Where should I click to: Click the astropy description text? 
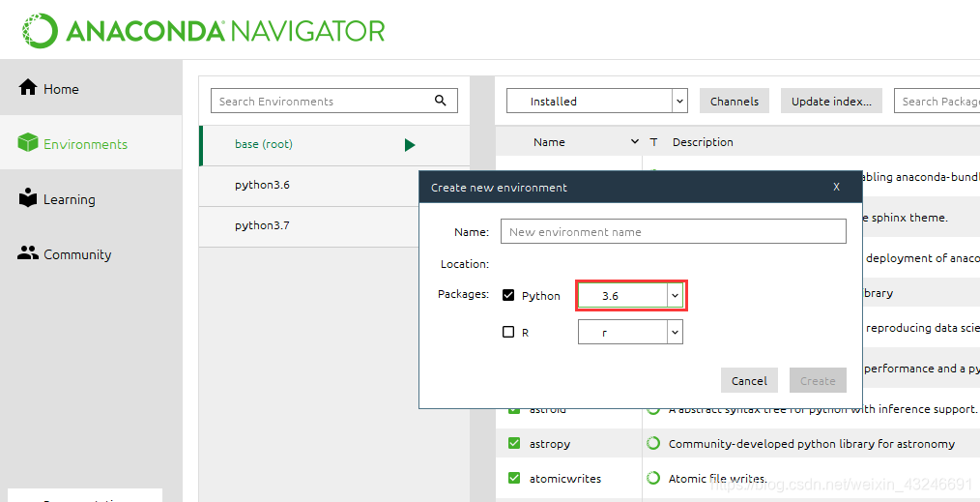tap(811, 444)
